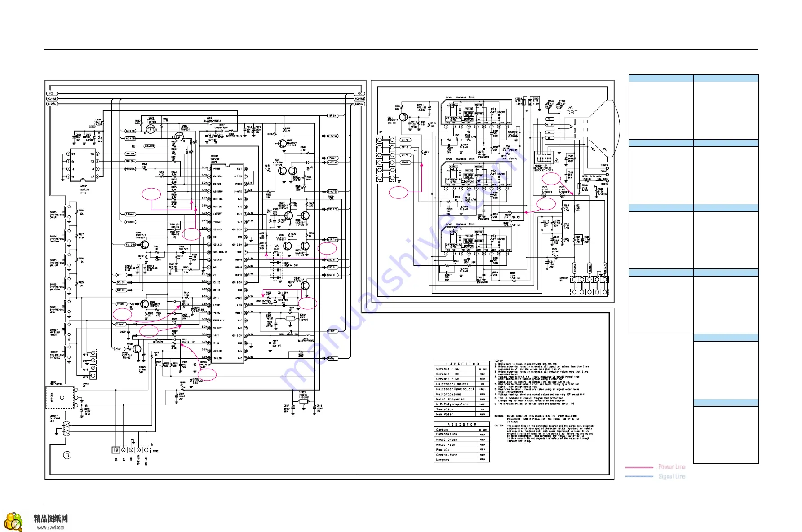The height and width of the screenshot is (532, 802).
Task: Click the "CRT-B" connector tag
Action: (405, 140)
